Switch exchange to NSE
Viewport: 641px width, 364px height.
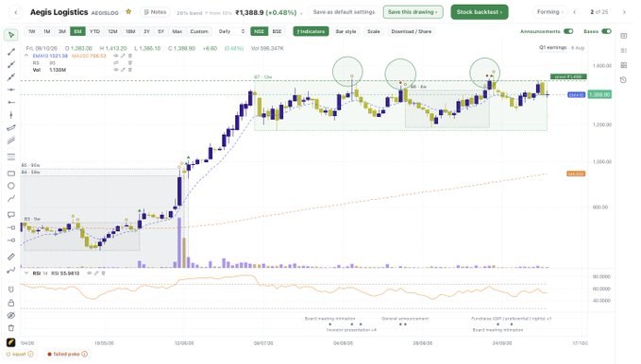coord(259,31)
